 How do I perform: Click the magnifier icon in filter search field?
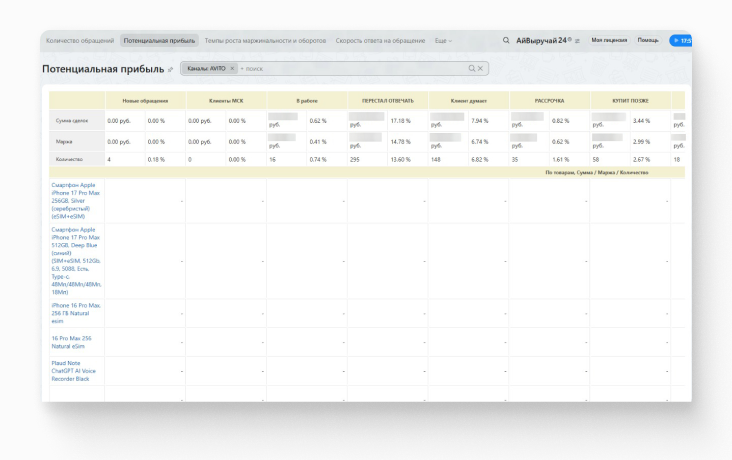point(472,68)
